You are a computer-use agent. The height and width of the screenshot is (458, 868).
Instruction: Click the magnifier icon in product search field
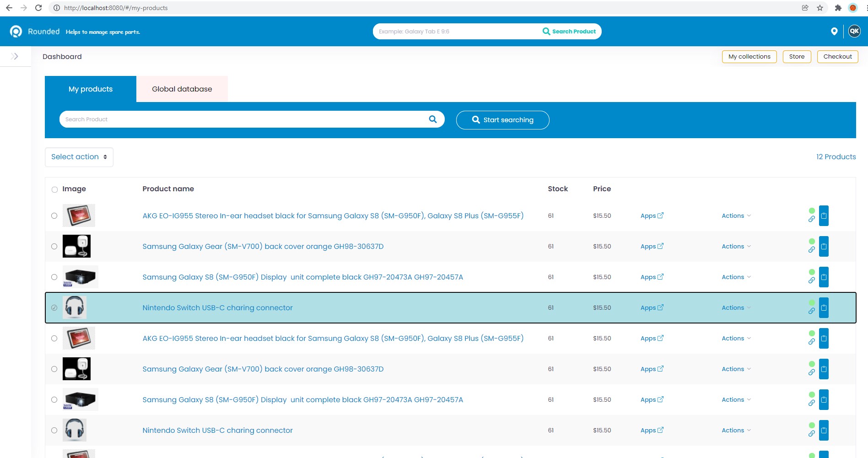(432, 119)
